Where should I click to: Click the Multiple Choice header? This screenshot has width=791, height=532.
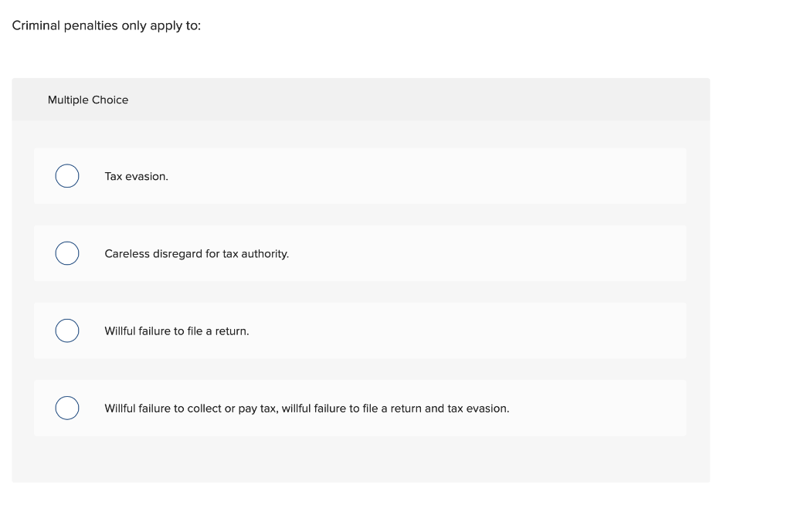pos(88,100)
